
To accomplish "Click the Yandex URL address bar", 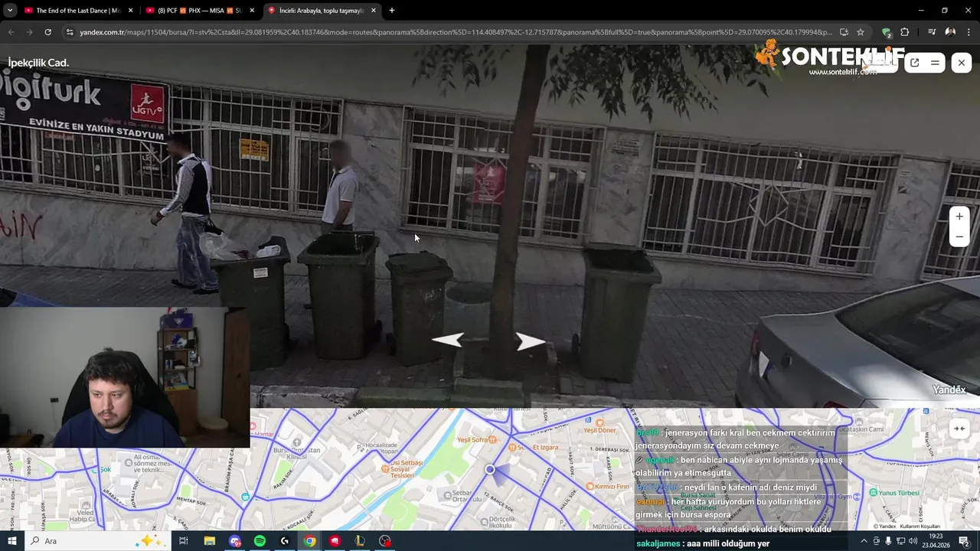I will 455,32.
